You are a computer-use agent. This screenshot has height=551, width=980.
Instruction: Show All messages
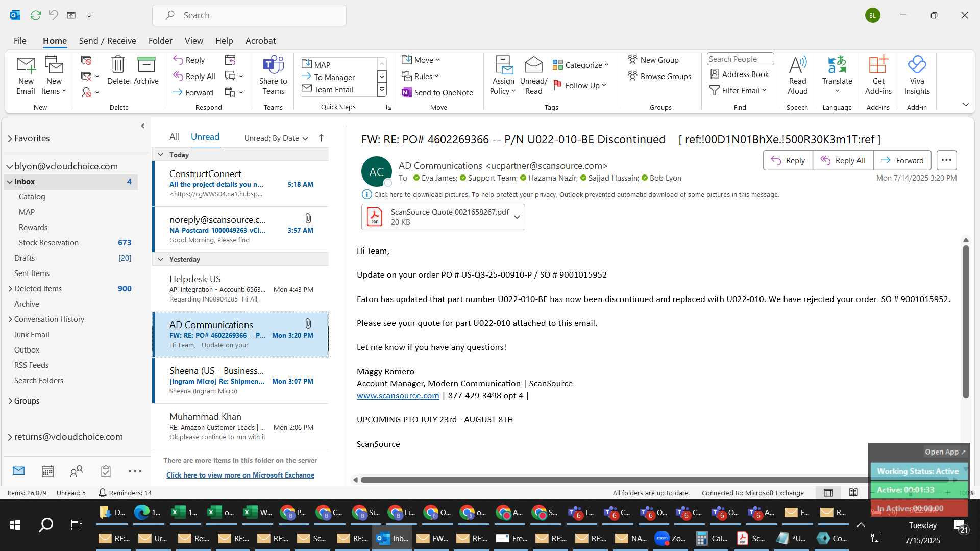175,136
